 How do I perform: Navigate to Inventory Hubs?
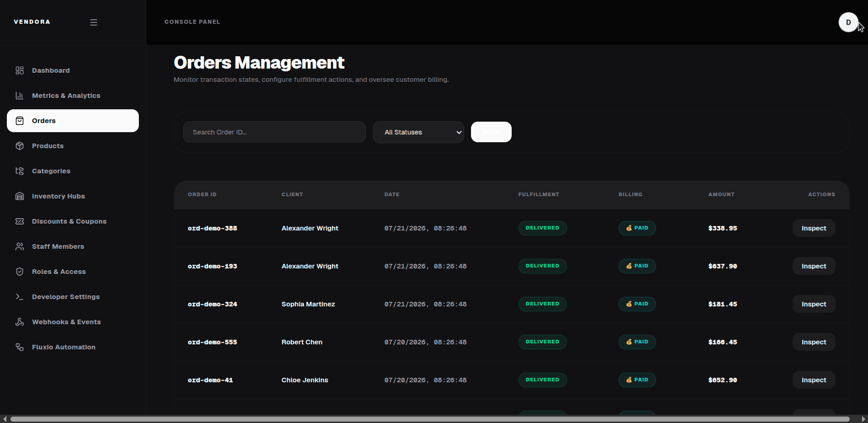73,196
